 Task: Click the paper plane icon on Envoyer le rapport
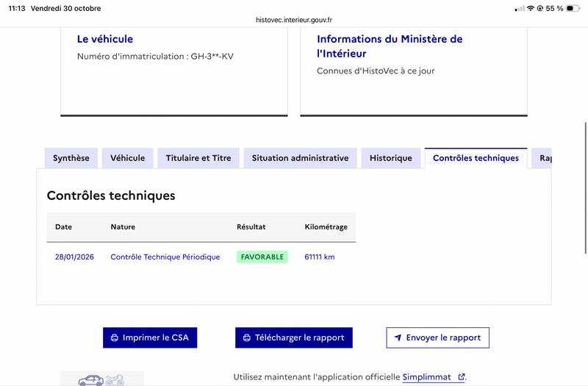pos(398,337)
